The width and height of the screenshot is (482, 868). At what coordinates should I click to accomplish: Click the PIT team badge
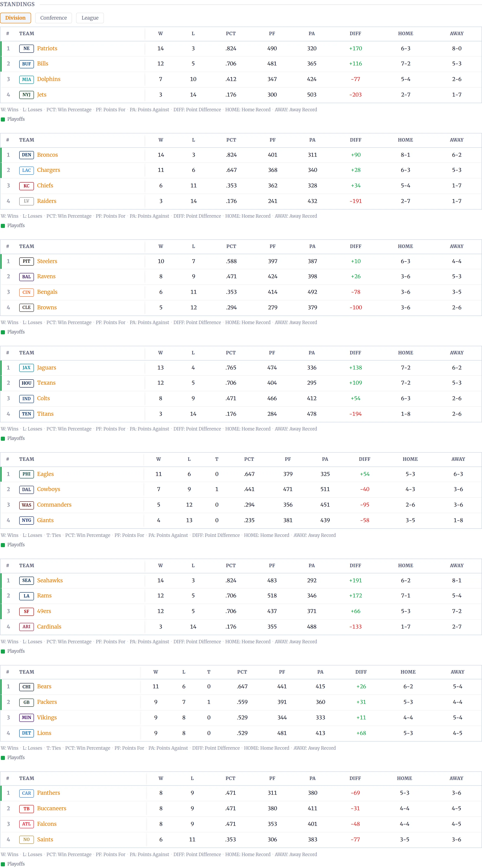pos(26,262)
